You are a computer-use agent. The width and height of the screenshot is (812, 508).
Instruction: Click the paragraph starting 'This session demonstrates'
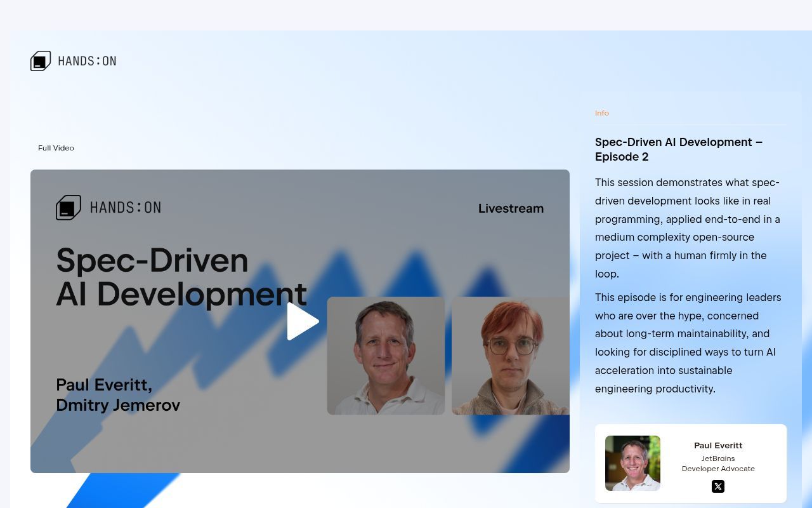click(688, 228)
